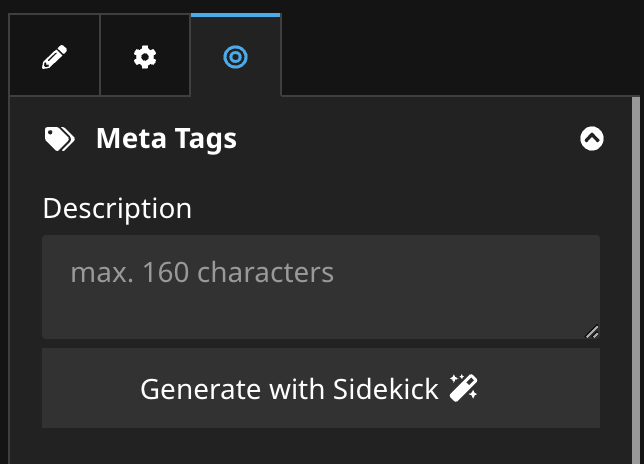Focus the 'max. 160 characters' placeholder
The image size is (644, 464).
202,271
